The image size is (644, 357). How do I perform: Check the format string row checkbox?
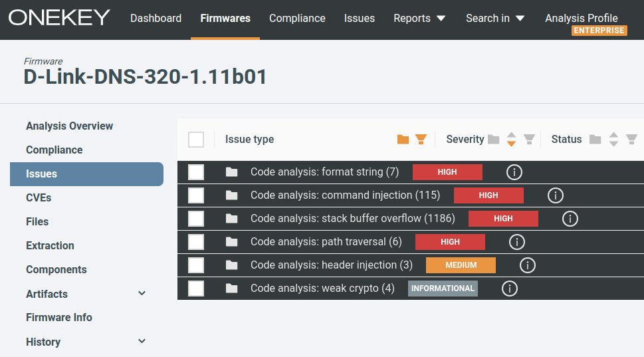pyautogui.click(x=196, y=172)
